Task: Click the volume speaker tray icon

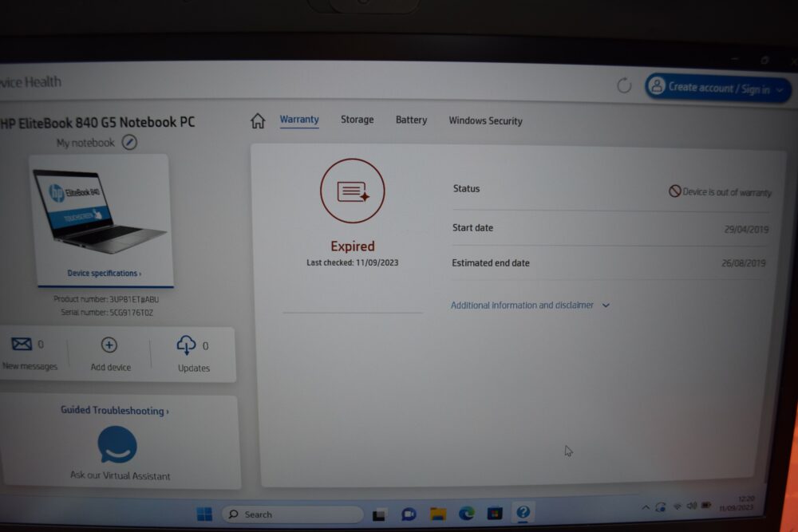Action: pos(691,506)
